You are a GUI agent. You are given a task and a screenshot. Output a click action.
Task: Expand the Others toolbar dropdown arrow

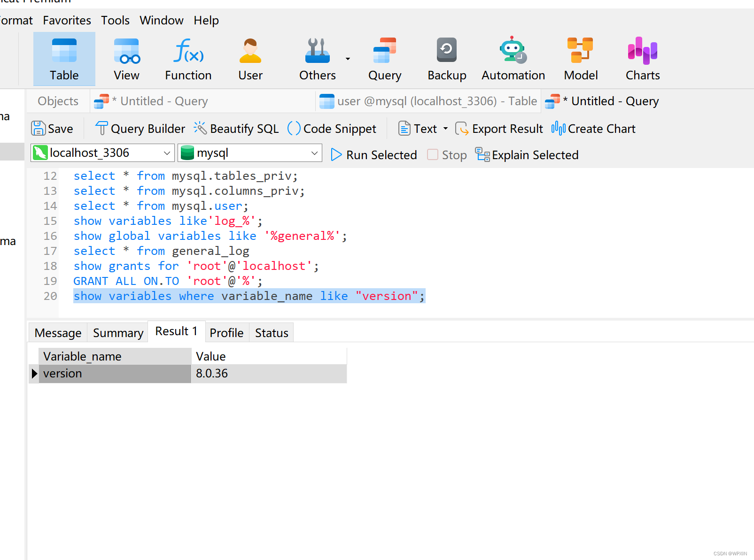coord(348,59)
